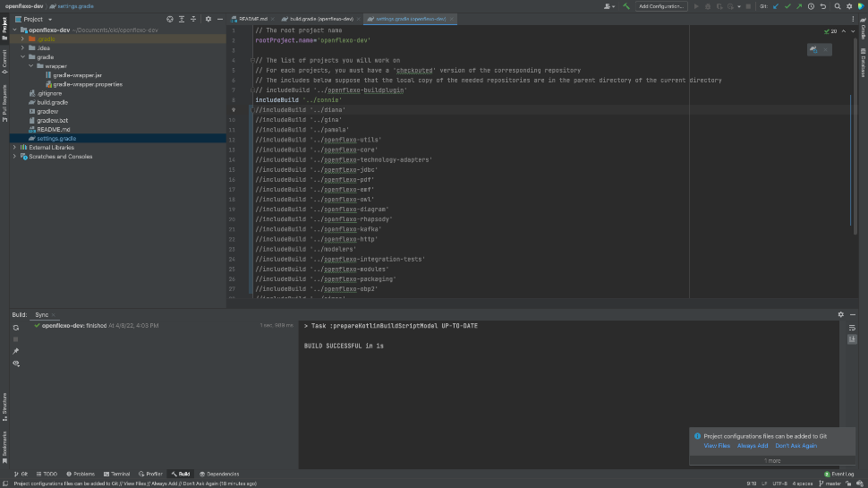Open the Problems tool window tab
The height and width of the screenshot is (488, 868).
click(x=81, y=475)
